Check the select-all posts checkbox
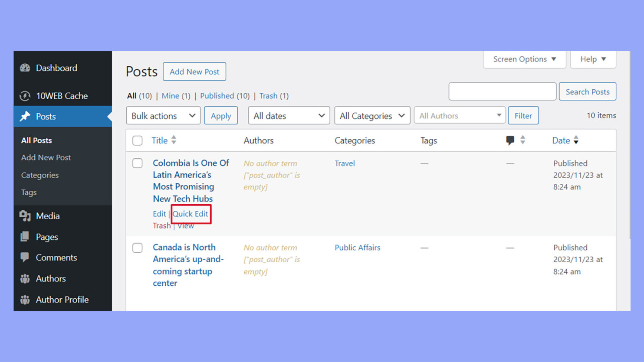This screenshot has height=362, width=644. (x=137, y=140)
